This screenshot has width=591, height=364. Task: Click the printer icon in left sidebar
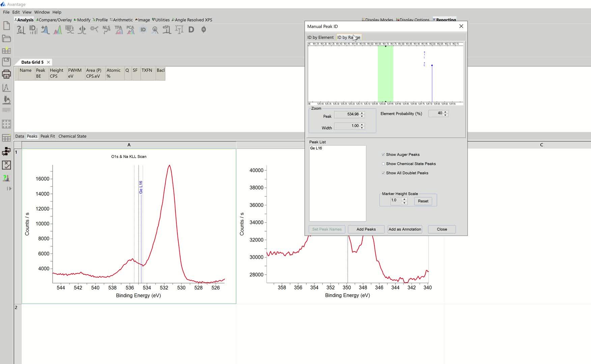[x=6, y=74]
